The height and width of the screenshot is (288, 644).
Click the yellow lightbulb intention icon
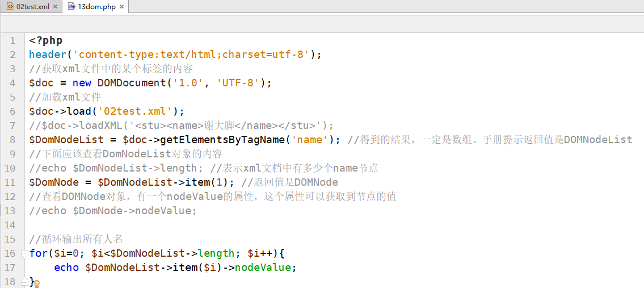[x=37, y=283]
